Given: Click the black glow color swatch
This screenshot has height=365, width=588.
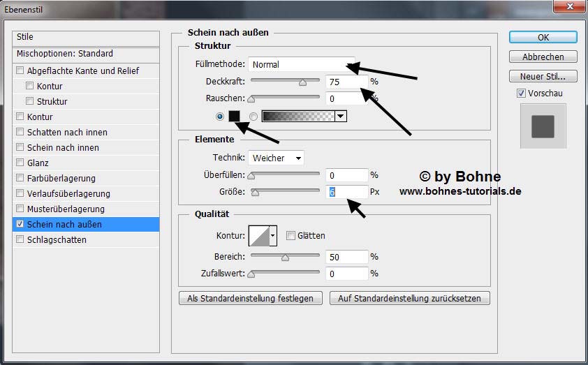Looking at the screenshot, I should [234, 117].
